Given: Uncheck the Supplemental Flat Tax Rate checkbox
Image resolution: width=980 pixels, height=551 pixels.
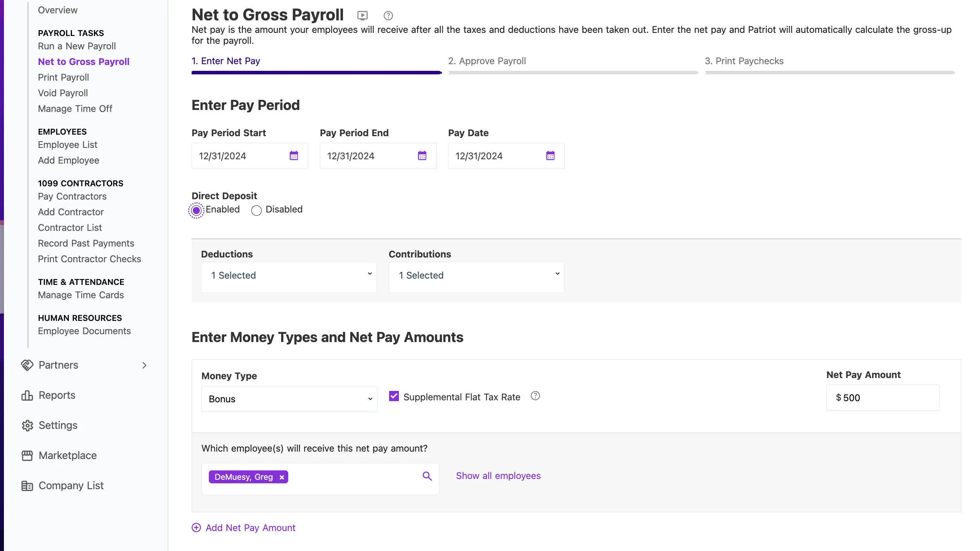Looking at the screenshot, I should (394, 396).
